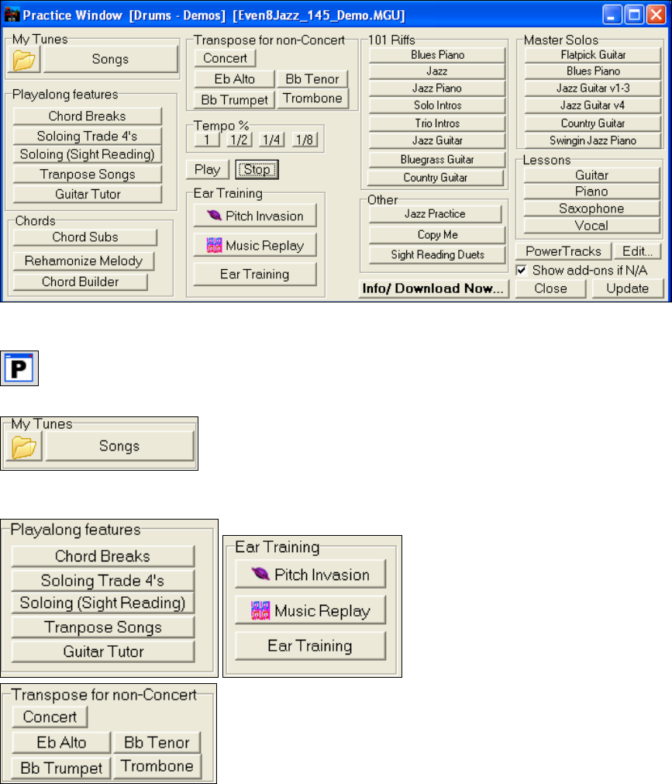
Task: Toggle 'Show add-ons if N/A' checkbox
Action: pyautogui.click(x=521, y=271)
